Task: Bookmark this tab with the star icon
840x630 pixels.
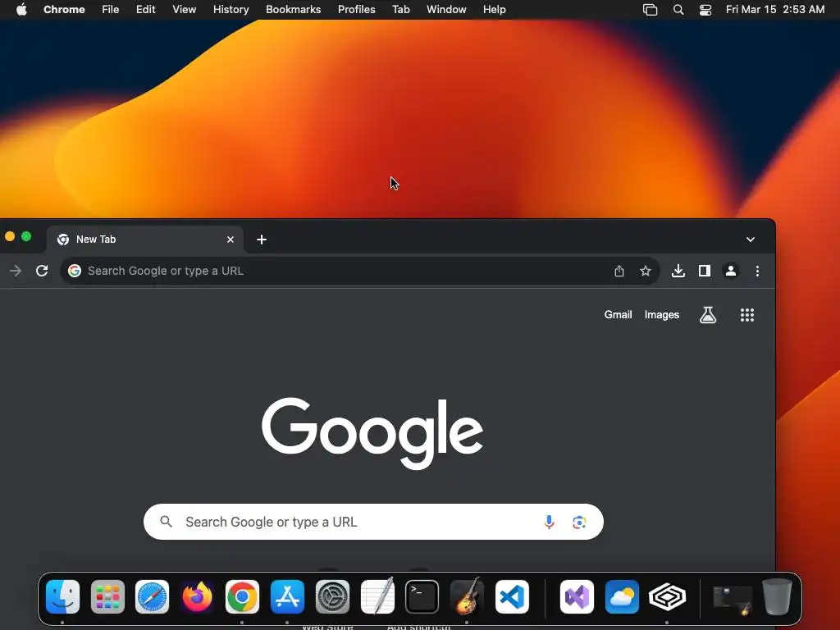Action: (x=646, y=271)
